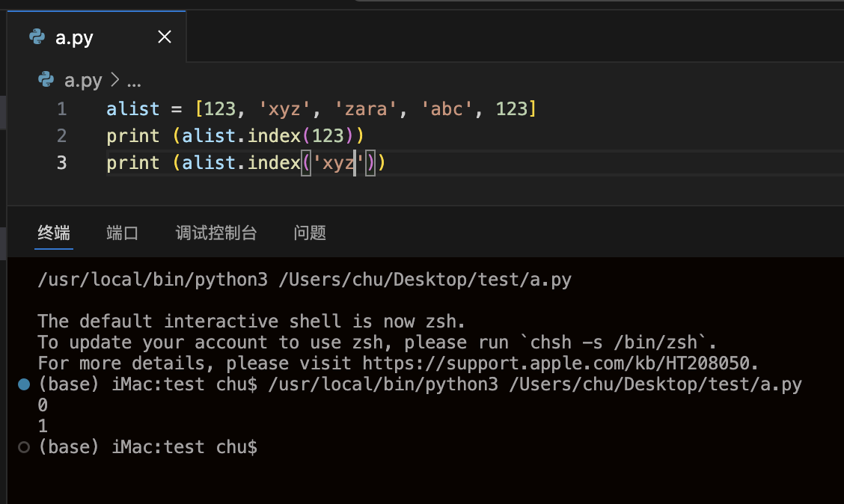The height and width of the screenshot is (504, 844).
Task: Click the hollow circle marker beside last prompt
Action: pos(23,447)
